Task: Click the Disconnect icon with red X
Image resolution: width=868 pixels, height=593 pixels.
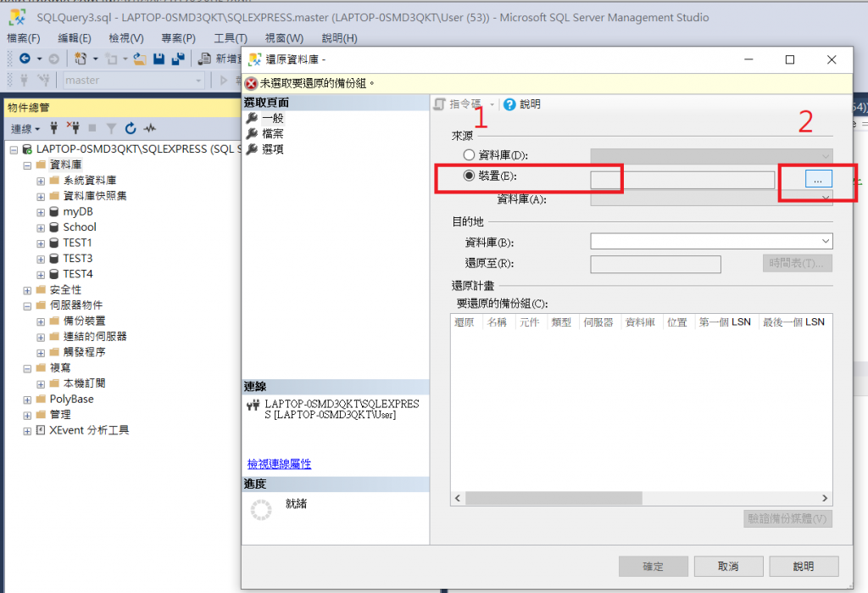Action: (x=73, y=129)
